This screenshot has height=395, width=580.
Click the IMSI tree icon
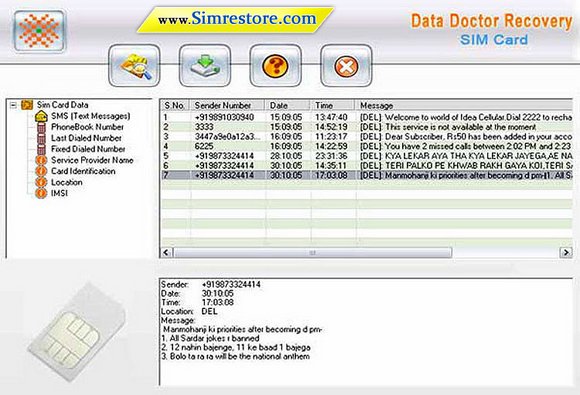(x=41, y=193)
